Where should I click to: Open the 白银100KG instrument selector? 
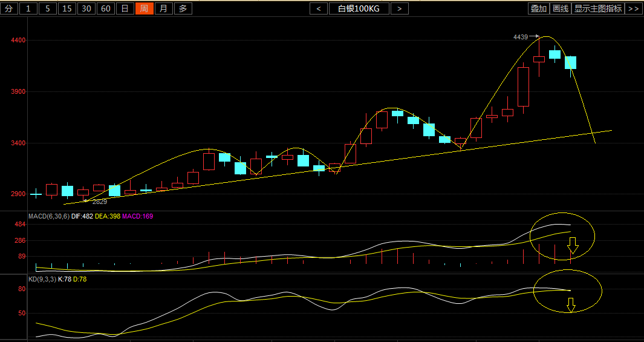tap(359, 8)
